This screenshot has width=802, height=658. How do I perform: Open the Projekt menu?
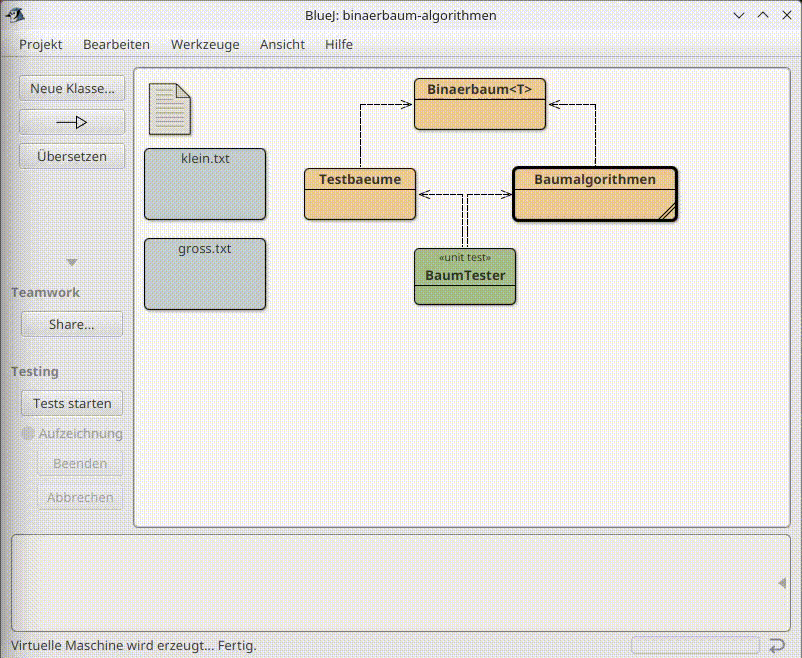pyautogui.click(x=41, y=45)
